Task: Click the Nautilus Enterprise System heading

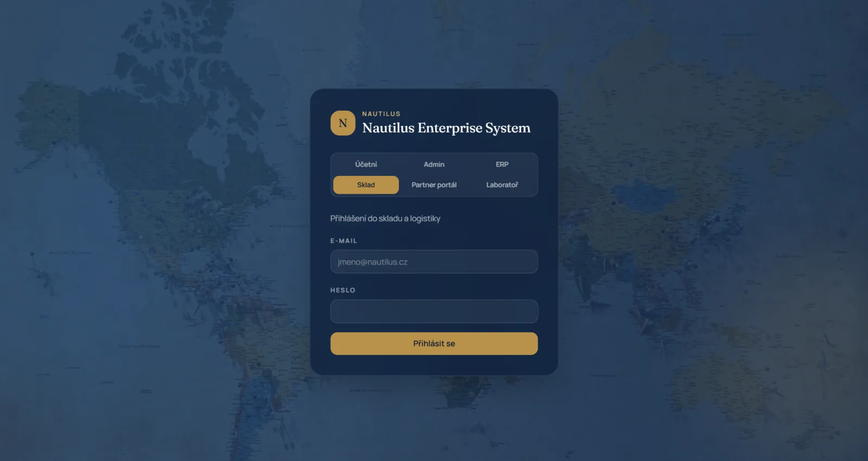Action: (446, 128)
